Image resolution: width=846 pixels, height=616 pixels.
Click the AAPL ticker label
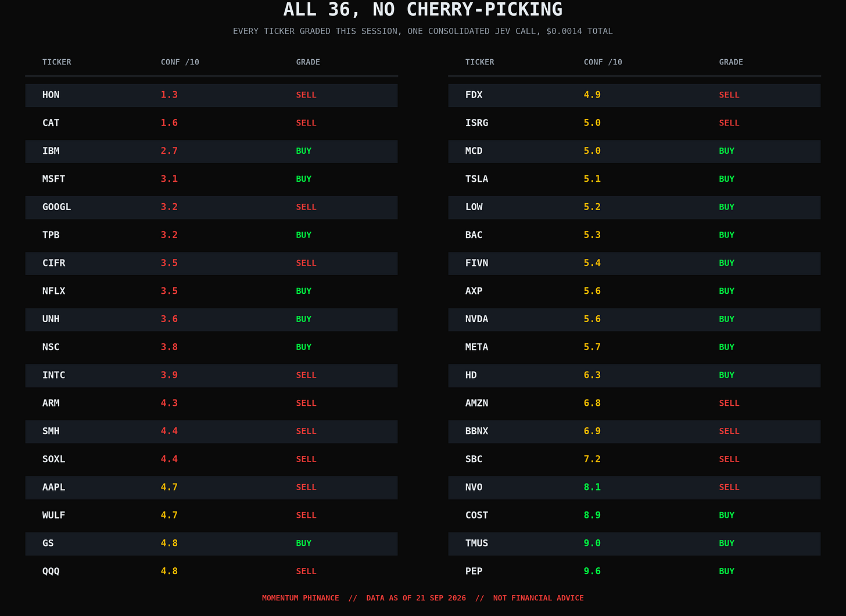pyautogui.click(x=54, y=487)
